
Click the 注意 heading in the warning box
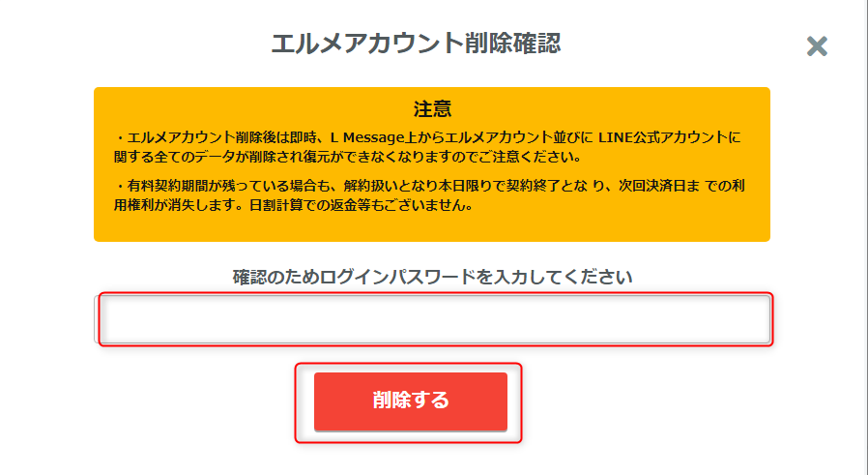[432, 108]
